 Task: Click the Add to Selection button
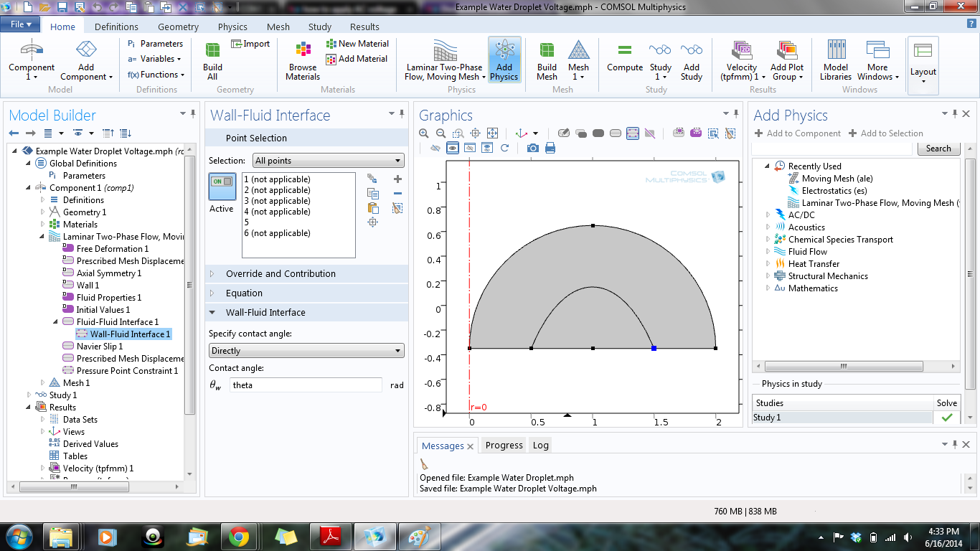886,133
